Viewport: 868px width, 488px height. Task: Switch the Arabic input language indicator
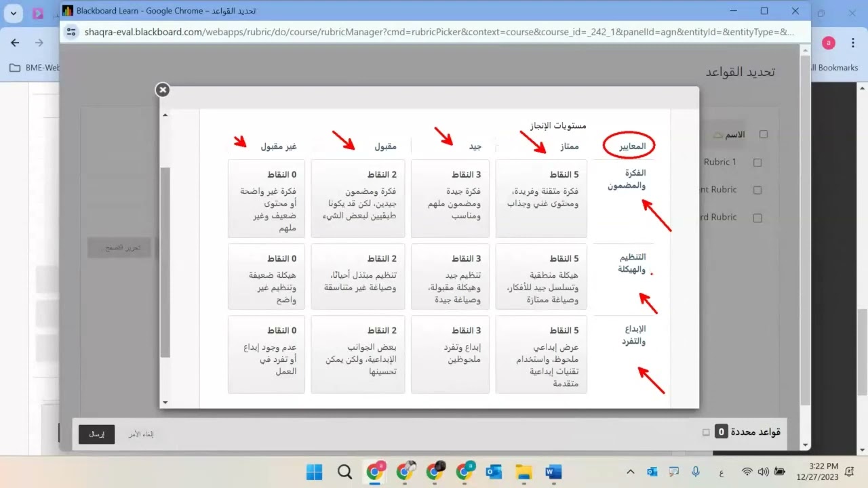[721, 472]
